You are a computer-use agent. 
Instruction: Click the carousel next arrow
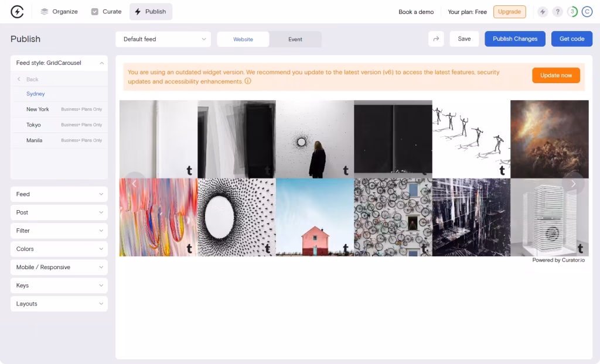[x=573, y=184]
